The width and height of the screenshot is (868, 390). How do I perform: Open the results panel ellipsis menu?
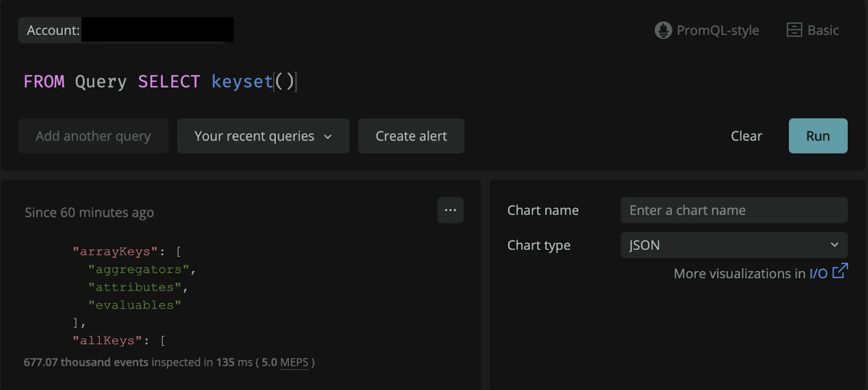tap(450, 210)
